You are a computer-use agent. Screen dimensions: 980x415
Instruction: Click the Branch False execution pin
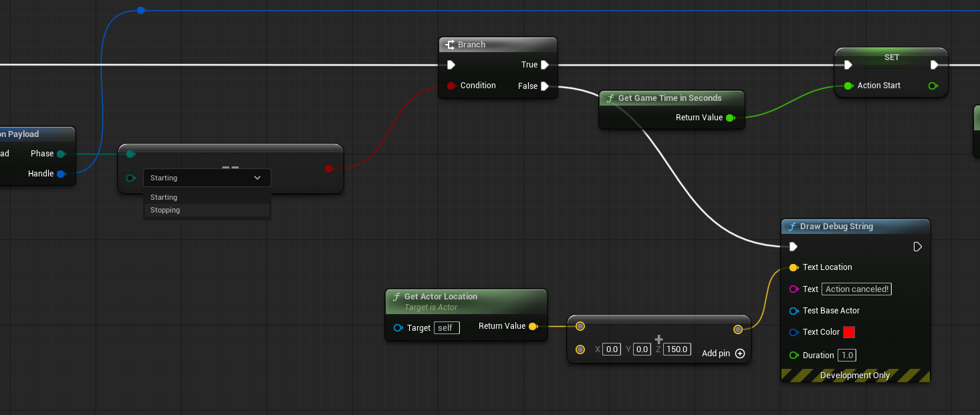point(545,86)
